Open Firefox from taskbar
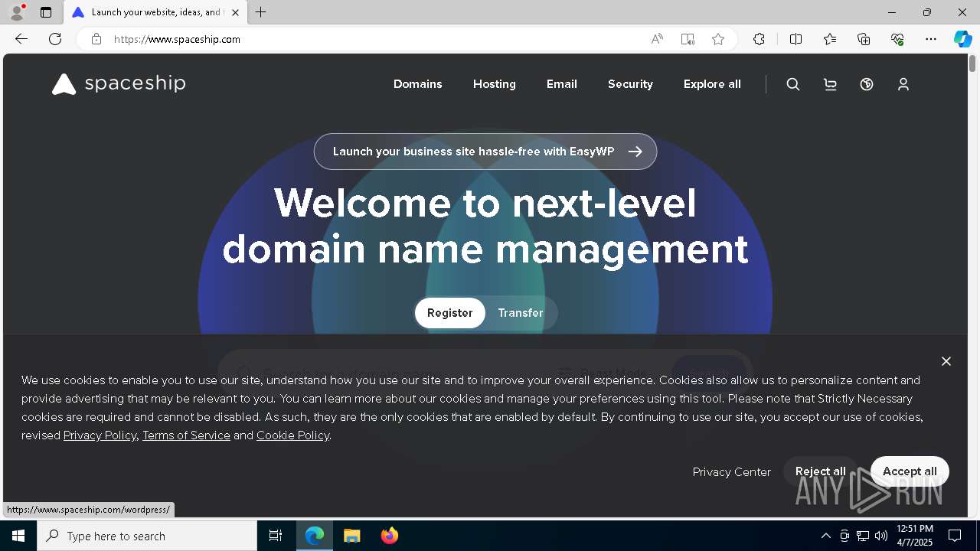The width and height of the screenshot is (980, 551). click(390, 536)
